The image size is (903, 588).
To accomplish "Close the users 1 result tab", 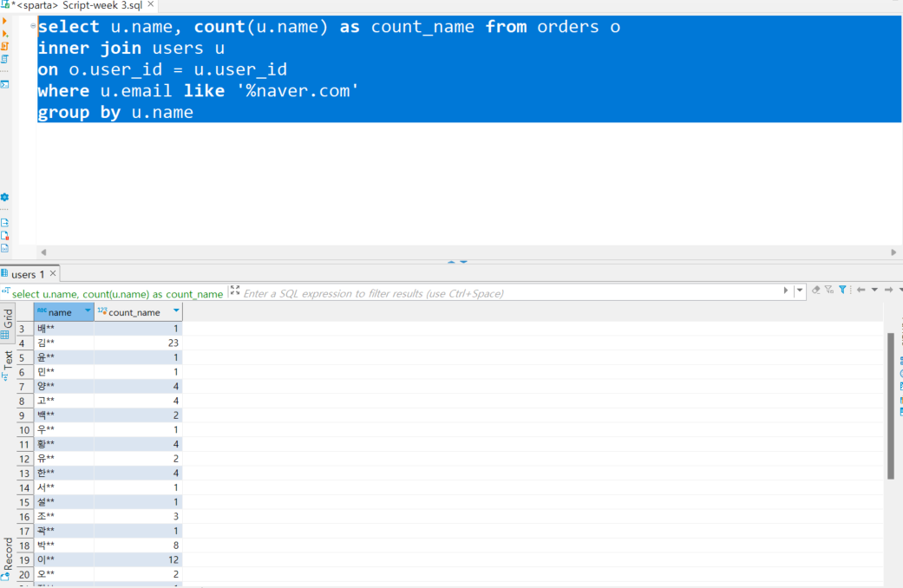I will (52, 273).
